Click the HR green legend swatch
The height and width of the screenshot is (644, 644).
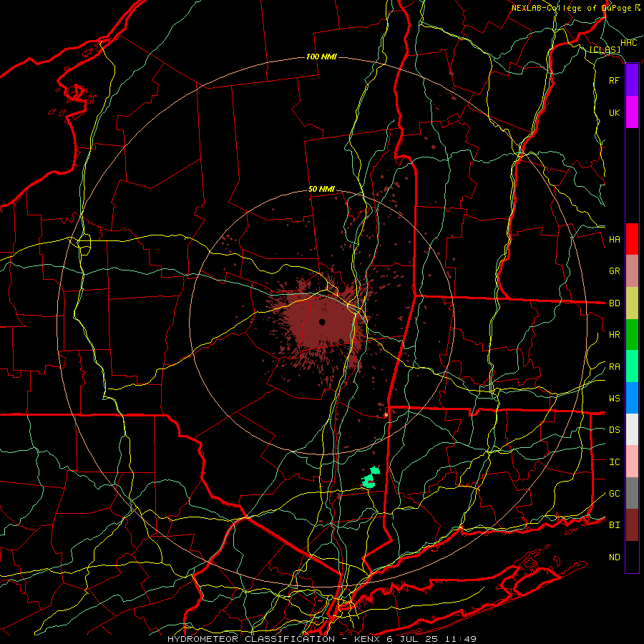point(632,335)
